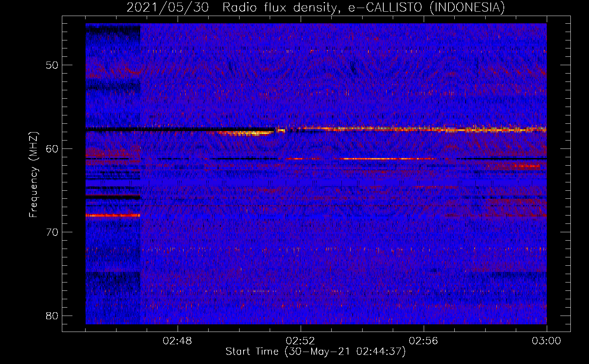Click the 50 MHz frequency tick label
This screenshot has height=364, width=589.
click(52, 66)
